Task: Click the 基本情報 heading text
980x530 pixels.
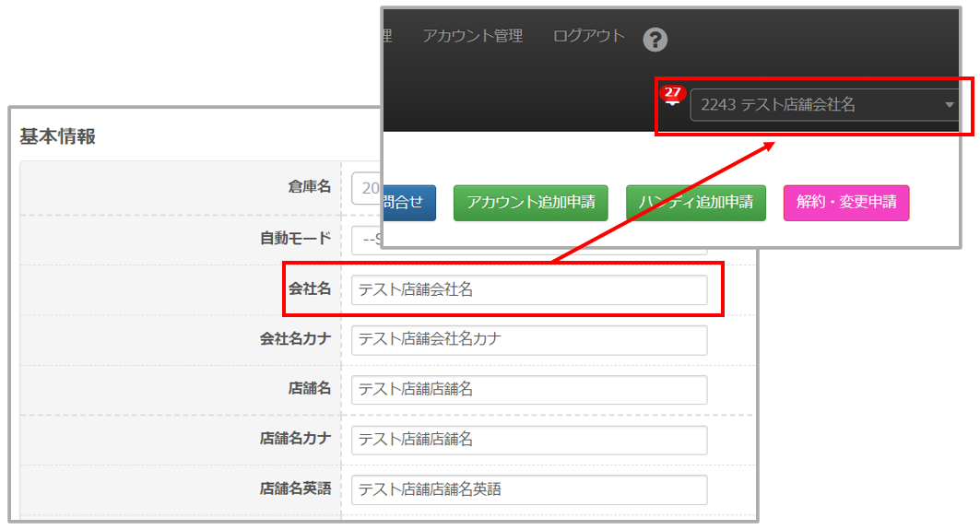Action: click(x=57, y=136)
